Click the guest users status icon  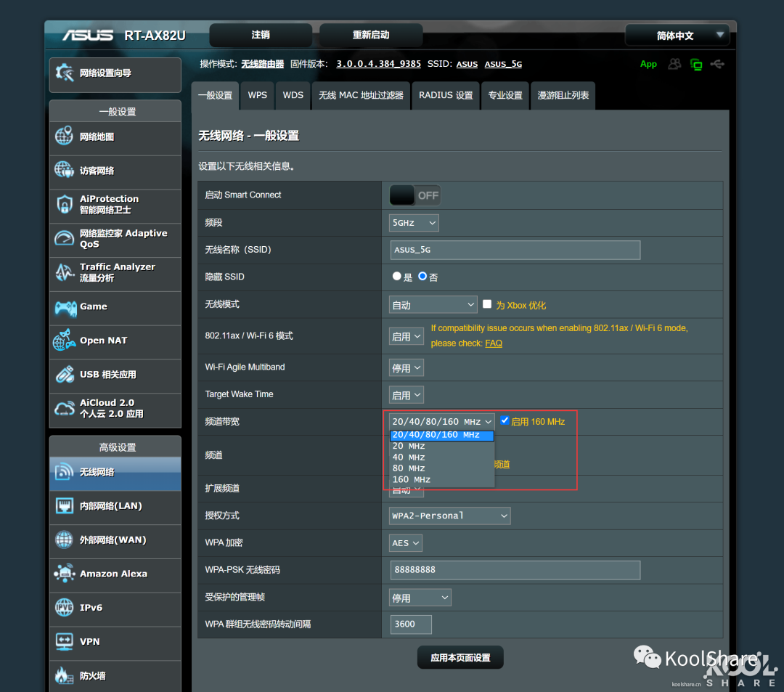tap(674, 64)
